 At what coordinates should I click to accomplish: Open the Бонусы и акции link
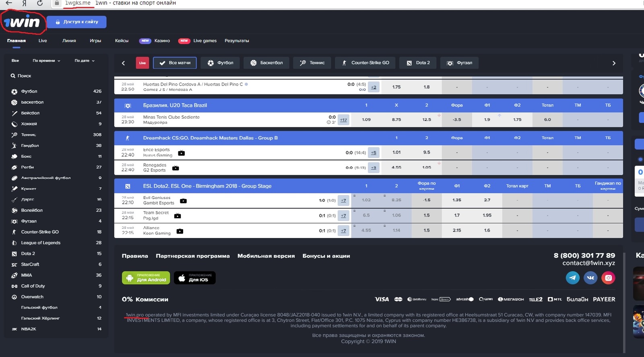[x=326, y=256]
